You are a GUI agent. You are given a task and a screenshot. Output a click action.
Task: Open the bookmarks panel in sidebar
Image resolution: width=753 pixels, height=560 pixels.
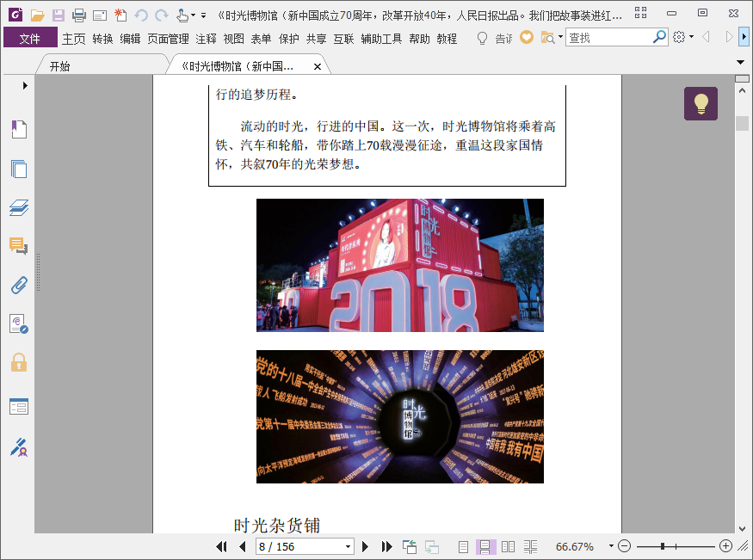(19, 129)
